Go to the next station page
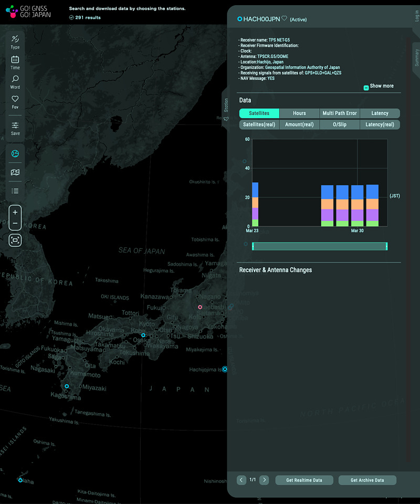 [x=264, y=480]
